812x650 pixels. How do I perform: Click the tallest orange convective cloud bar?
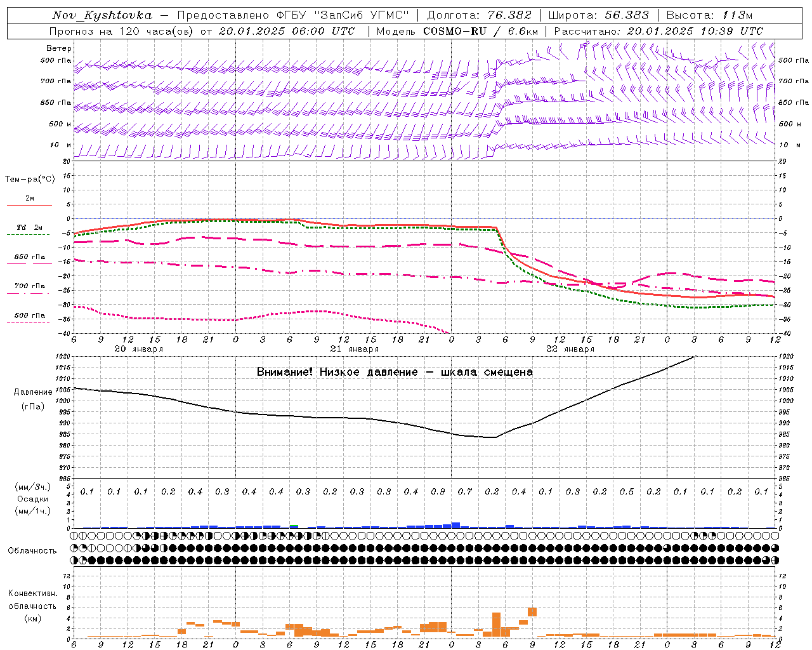(x=496, y=625)
